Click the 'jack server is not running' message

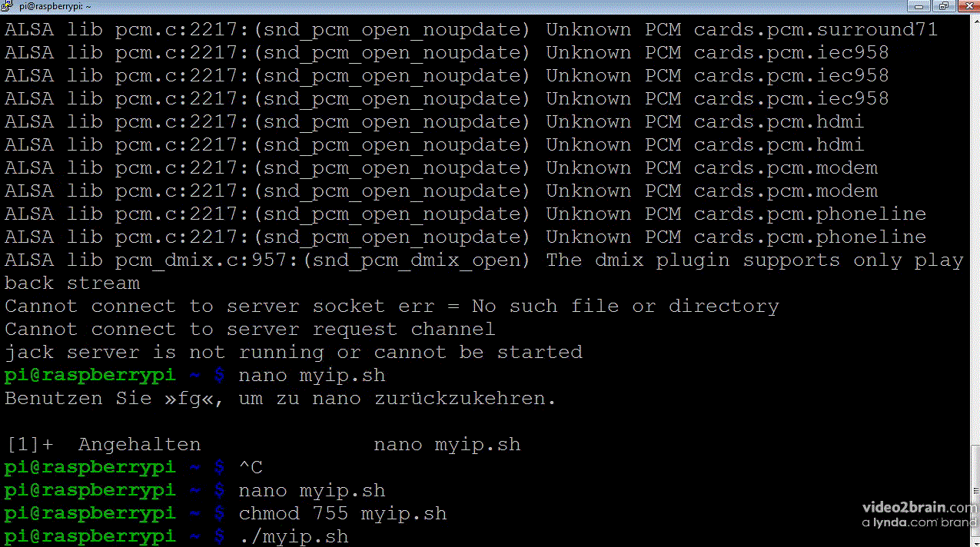click(x=293, y=352)
